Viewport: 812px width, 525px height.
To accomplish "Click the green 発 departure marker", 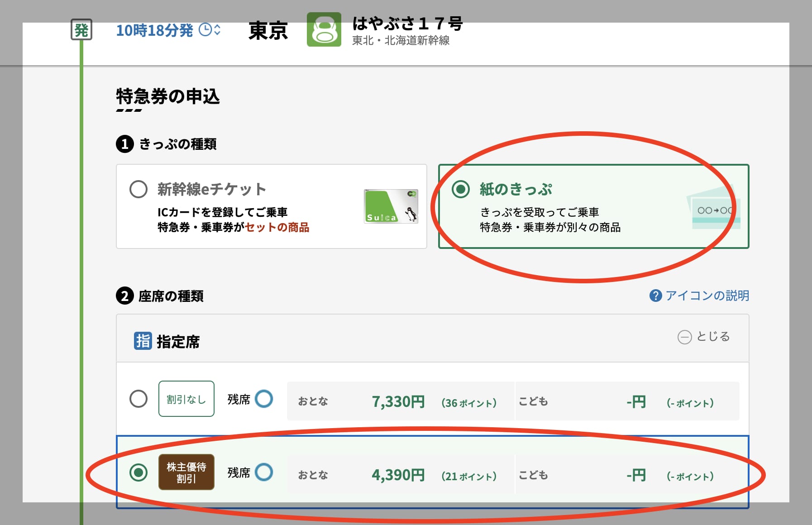I will click(x=81, y=29).
